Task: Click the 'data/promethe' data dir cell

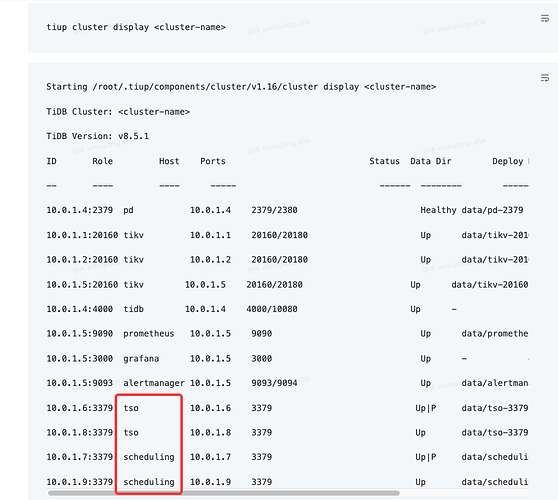Action: coord(495,334)
